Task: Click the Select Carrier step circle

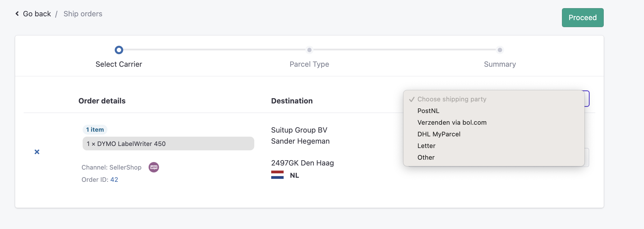Action: point(119,50)
